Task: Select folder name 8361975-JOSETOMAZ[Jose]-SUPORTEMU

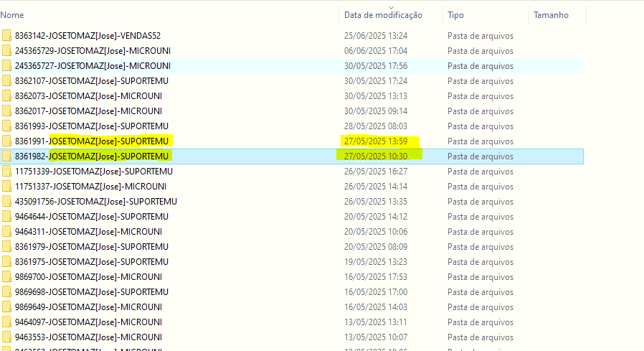Action: point(92,262)
